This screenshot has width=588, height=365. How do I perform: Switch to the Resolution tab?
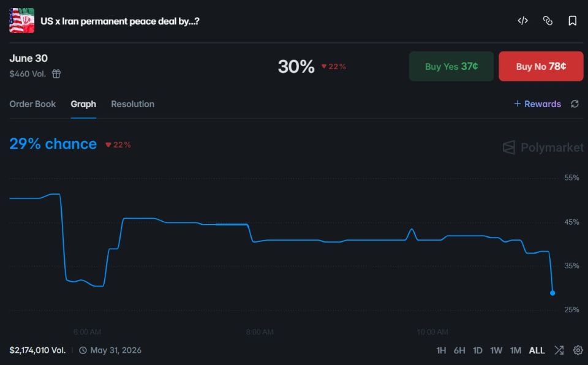(132, 104)
